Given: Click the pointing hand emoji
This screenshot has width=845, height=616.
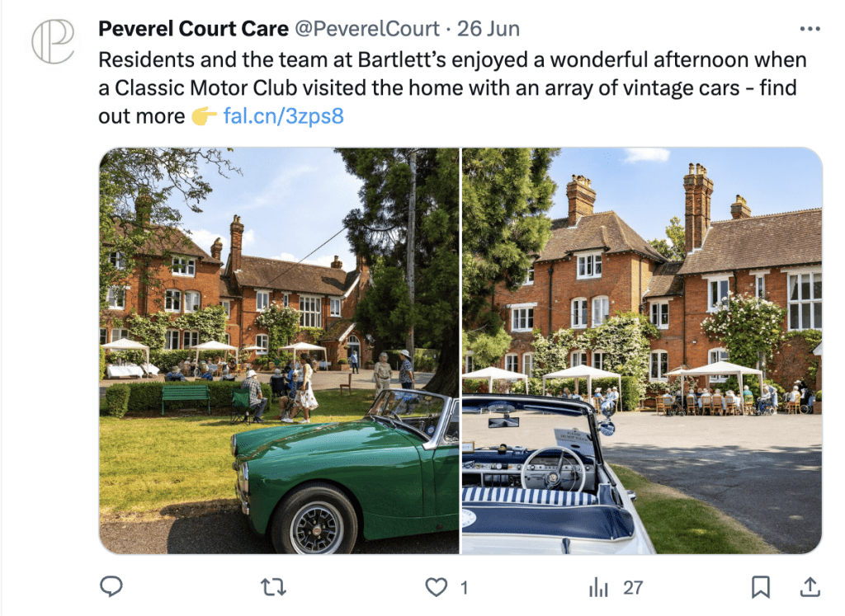Looking at the screenshot, I should pos(205,115).
